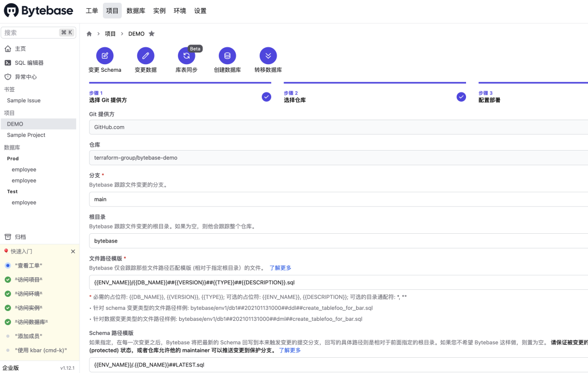This screenshot has width=588, height=373.
Task: Click the GitHub.com provider field
Action: [x=338, y=127]
